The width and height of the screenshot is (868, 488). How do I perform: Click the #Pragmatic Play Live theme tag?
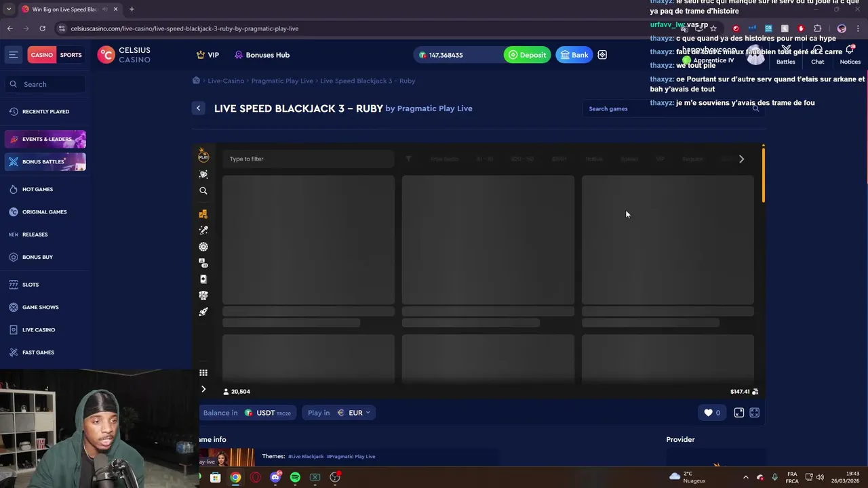pos(351,457)
